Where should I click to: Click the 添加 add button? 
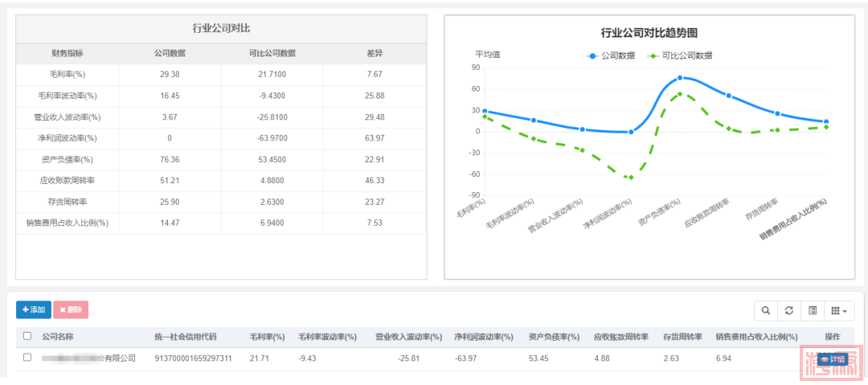[x=34, y=309]
